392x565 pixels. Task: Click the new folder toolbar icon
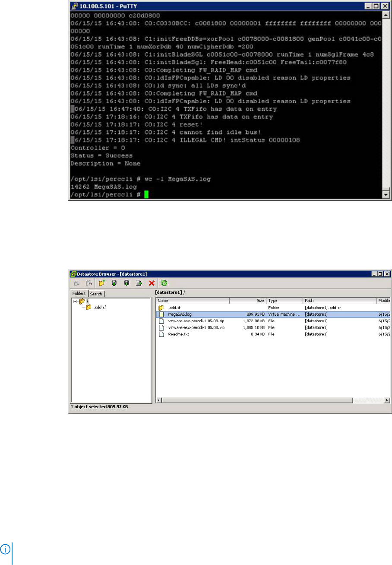pyautogui.click(x=102, y=283)
